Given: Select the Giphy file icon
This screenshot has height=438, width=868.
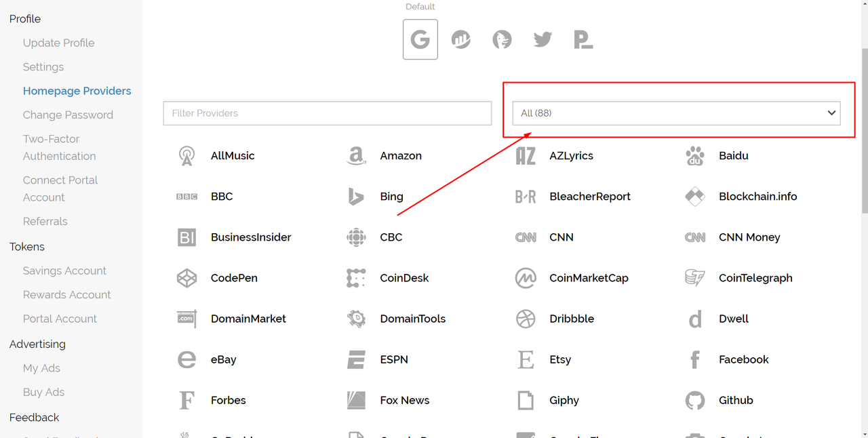Looking at the screenshot, I should pos(526,400).
